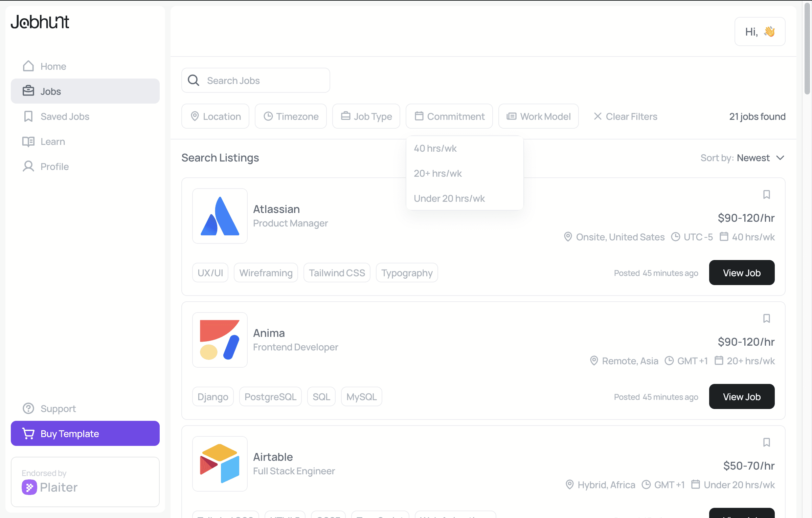Screen dimensions: 812x518
Task: Select the Jobs briefcase icon in sidebar
Action: [28, 91]
